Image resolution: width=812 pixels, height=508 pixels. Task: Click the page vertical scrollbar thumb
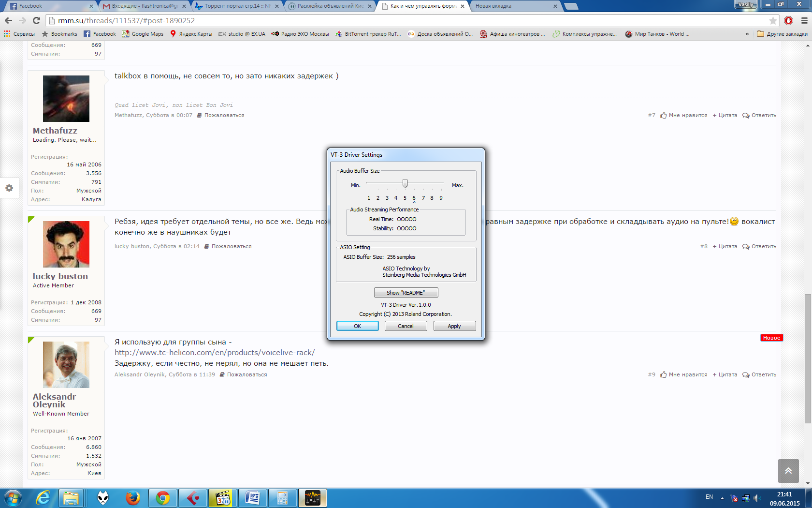click(x=808, y=359)
